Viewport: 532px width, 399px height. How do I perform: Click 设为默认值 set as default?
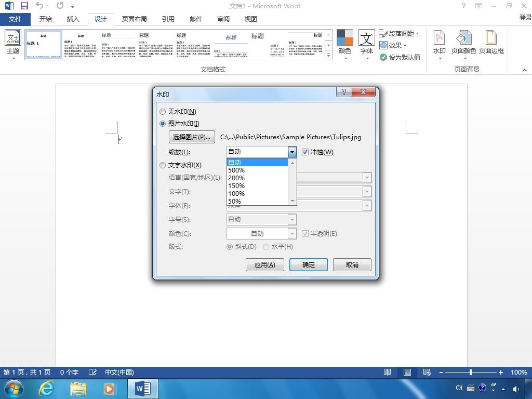400,57
